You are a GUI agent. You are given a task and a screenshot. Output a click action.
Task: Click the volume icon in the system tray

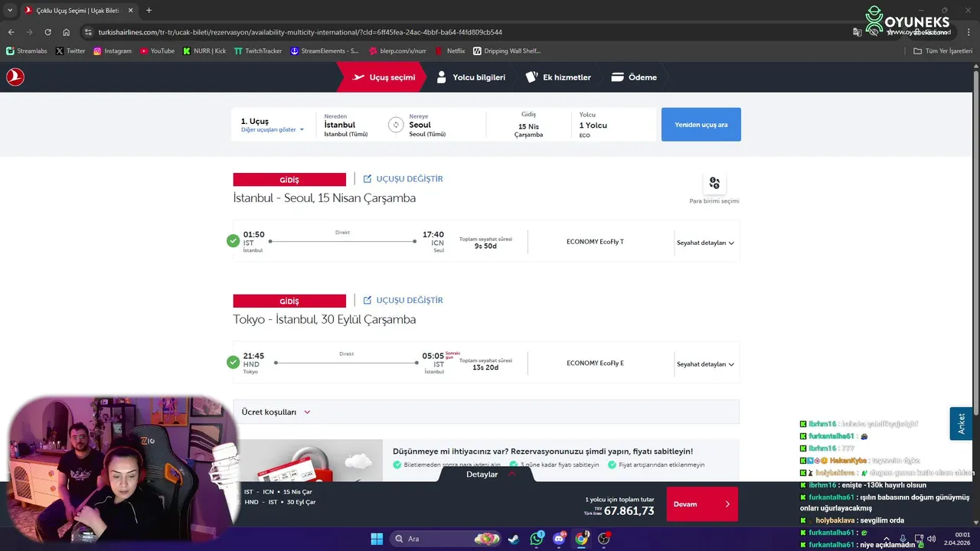coord(931,539)
